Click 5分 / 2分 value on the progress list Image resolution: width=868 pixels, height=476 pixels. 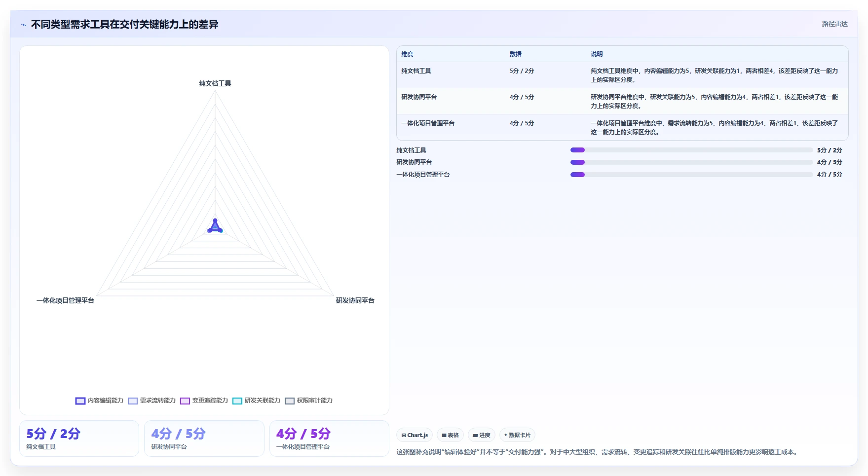coord(830,150)
